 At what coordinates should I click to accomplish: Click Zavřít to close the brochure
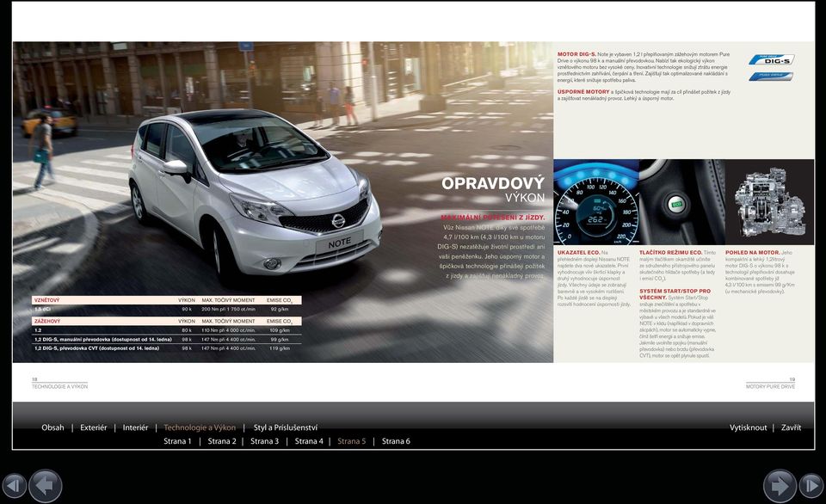(x=791, y=427)
